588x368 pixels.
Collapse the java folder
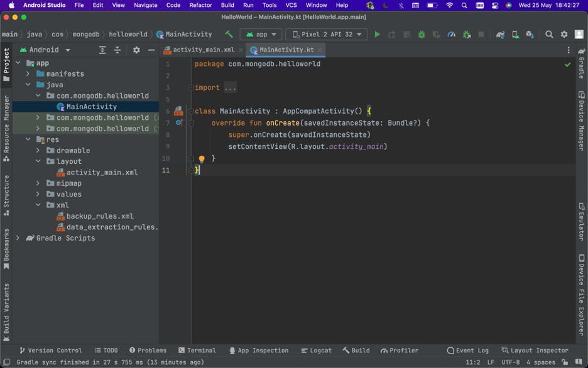(28, 85)
